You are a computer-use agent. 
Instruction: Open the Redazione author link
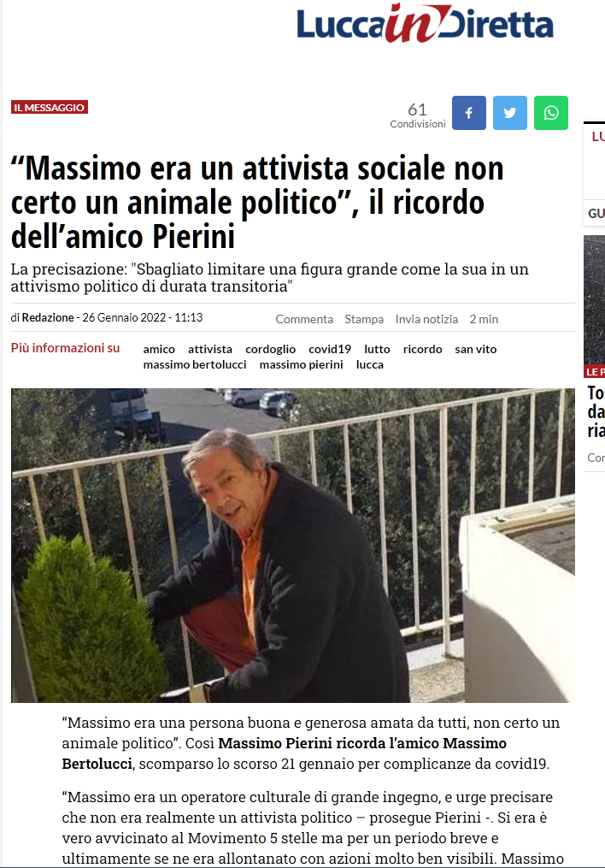click(48, 318)
